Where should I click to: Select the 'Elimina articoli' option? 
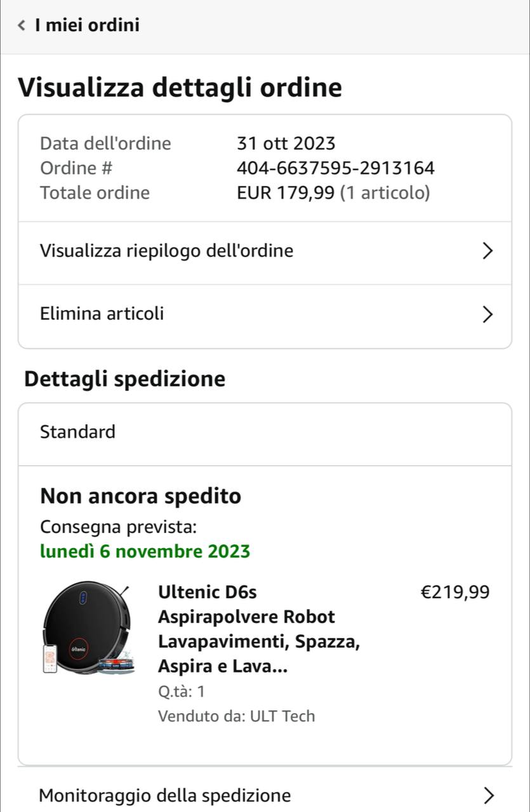pyautogui.click(x=102, y=314)
